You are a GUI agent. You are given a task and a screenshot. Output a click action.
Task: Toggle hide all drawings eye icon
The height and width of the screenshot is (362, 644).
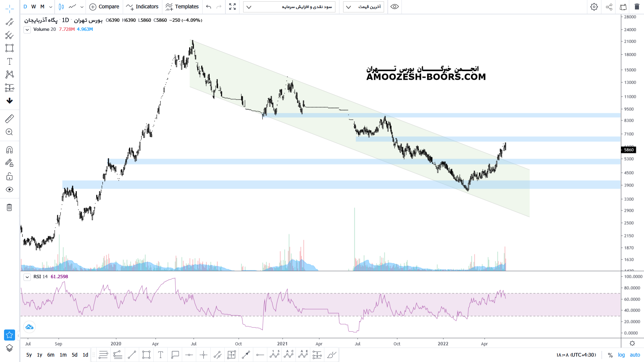pyautogui.click(x=9, y=190)
